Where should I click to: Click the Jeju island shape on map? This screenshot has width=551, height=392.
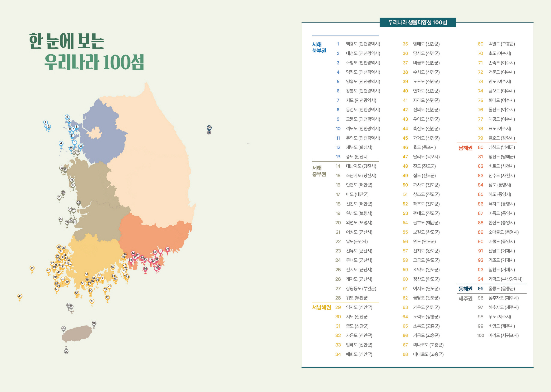77,334
